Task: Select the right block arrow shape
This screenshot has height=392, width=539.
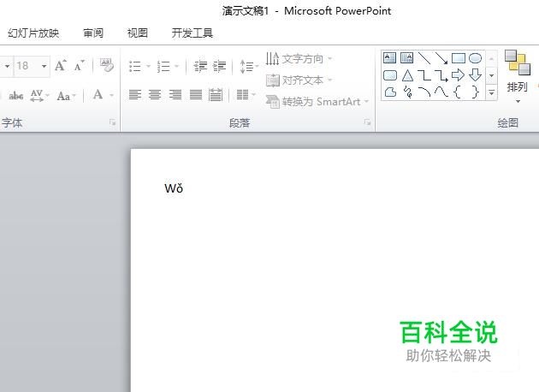Action: pos(458,74)
